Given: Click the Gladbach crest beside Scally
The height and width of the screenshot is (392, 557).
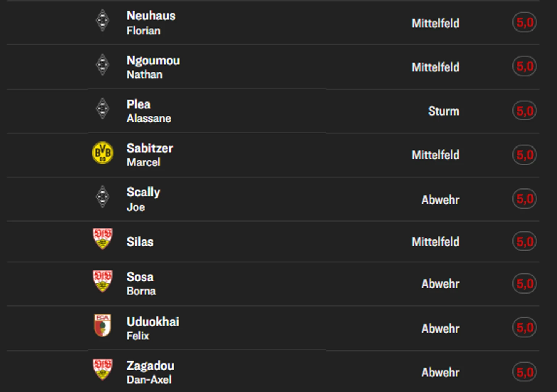Looking at the screenshot, I should tap(102, 197).
